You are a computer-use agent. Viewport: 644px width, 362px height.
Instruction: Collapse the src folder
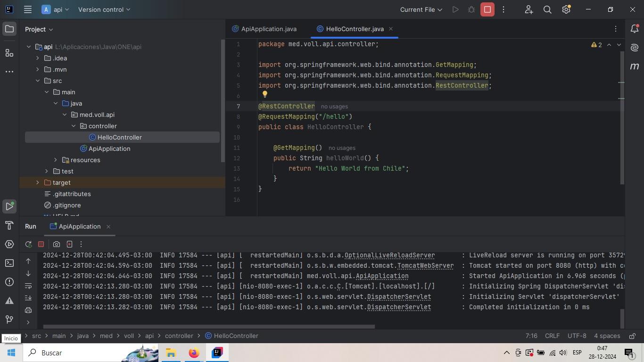click(38, 81)
